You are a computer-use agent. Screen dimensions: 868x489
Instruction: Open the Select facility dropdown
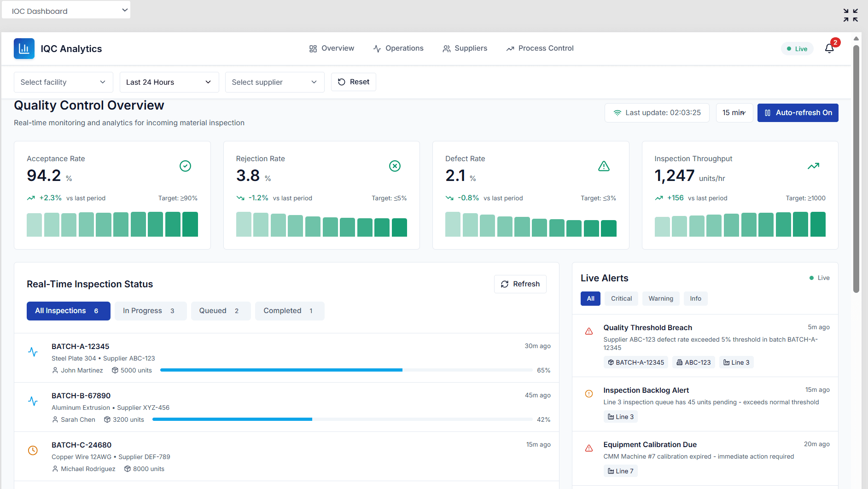64,82
